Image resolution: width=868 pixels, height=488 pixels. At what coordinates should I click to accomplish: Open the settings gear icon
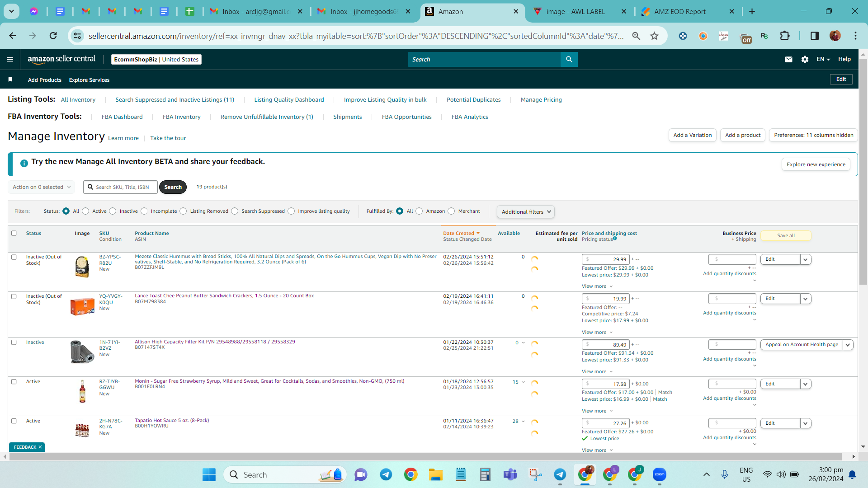coord(805,59)
